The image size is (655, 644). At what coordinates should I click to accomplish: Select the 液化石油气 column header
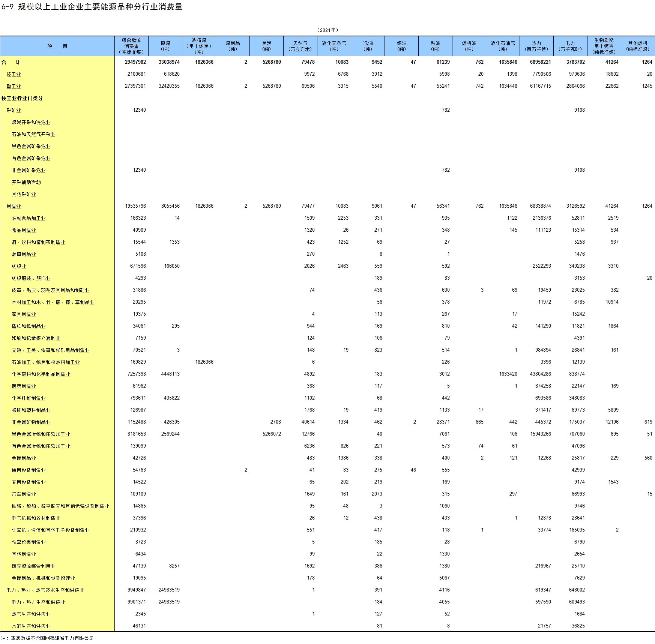point(503,46)
